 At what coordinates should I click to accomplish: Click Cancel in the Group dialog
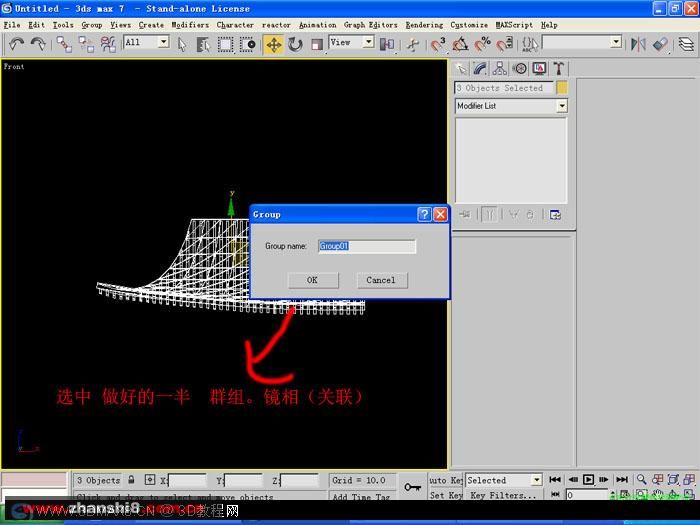pos(381,280)
